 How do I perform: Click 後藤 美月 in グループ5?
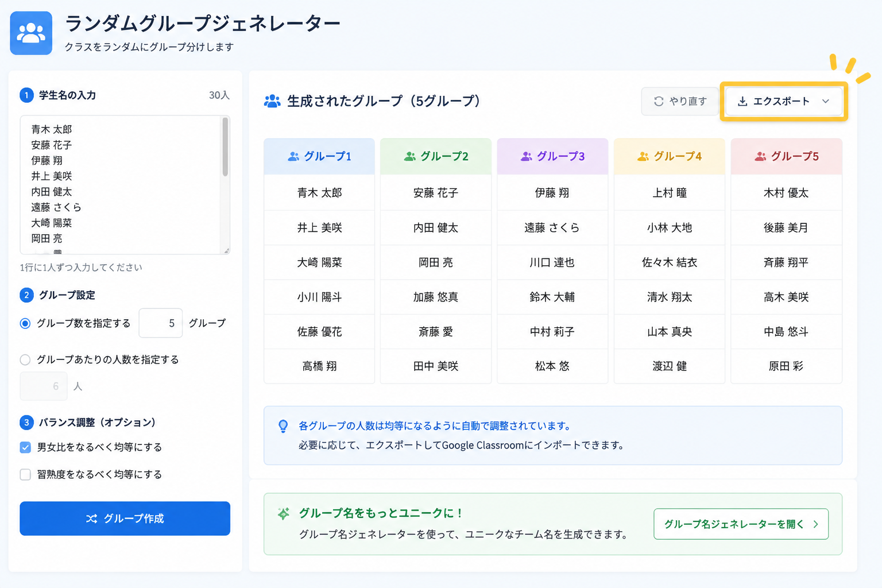[786, 228]
